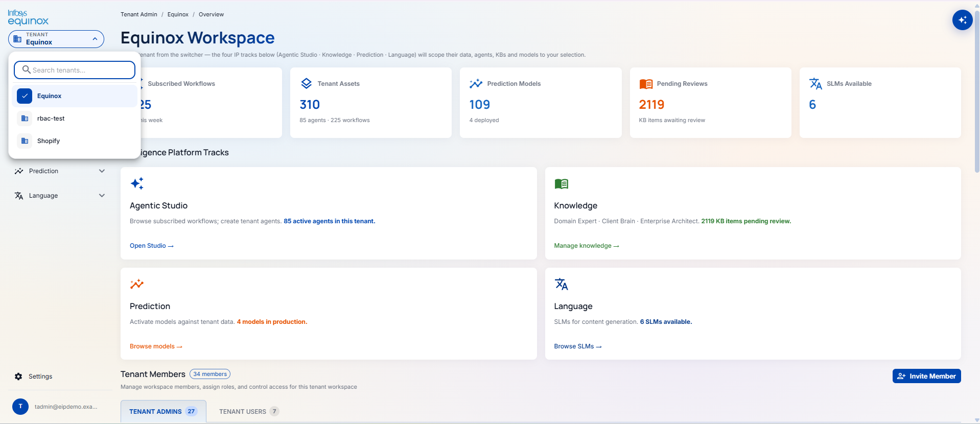Viewport: 980px width, 424px height.
Task: Click the Tenant Assets layers icon
Action: [306, 83]
